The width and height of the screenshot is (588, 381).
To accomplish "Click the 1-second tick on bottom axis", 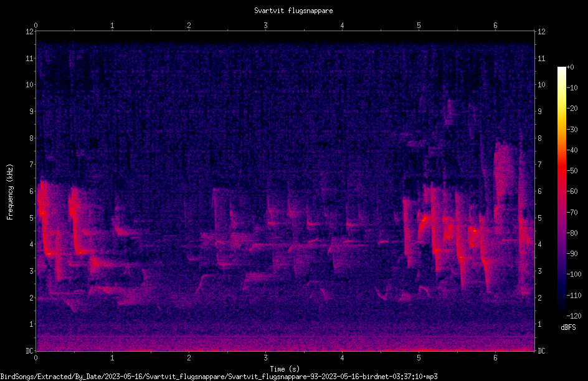I will coord(112,358).
